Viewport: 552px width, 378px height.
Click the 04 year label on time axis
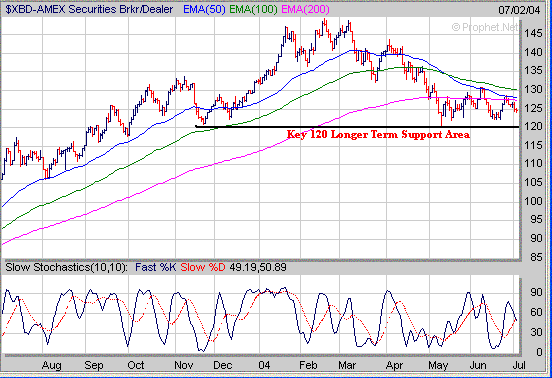click(x=264, y=365)
